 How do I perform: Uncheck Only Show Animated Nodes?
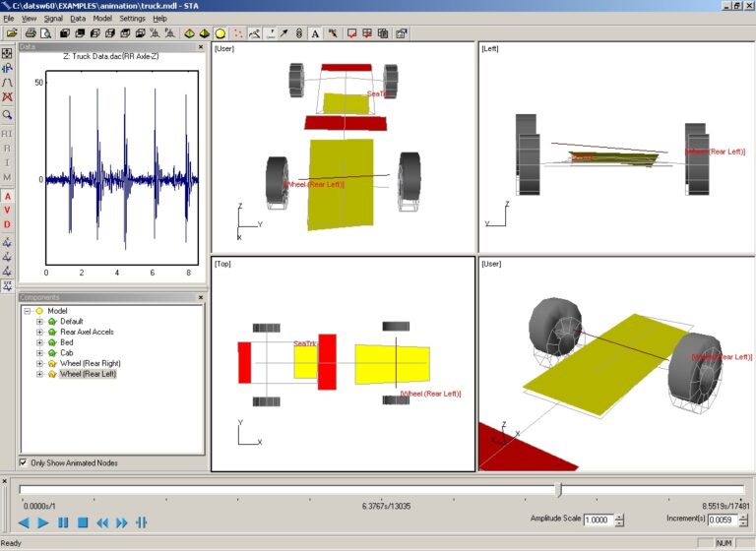(23, 462)
